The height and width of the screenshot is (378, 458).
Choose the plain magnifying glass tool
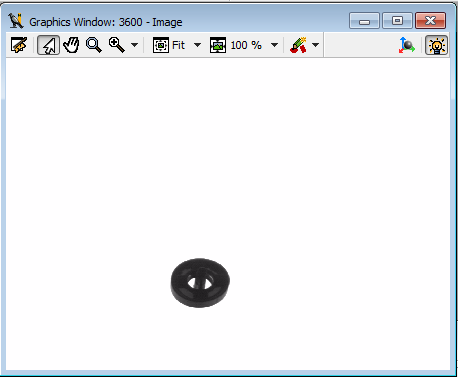(94, 45)
